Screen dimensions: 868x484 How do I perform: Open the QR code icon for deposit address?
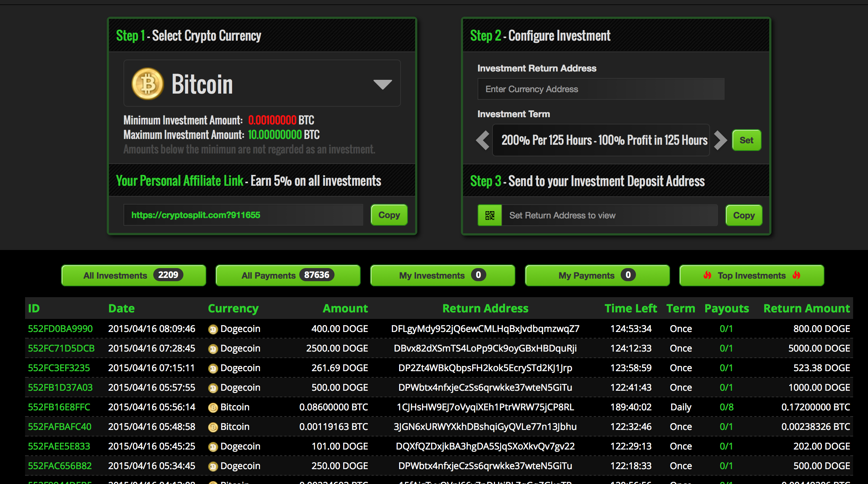[x=490, y=216]
